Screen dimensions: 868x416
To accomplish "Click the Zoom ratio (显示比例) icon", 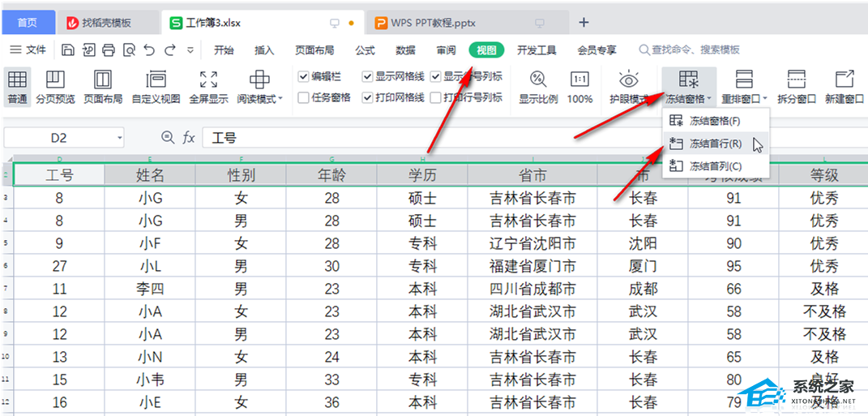I will (x=538, y=87).
